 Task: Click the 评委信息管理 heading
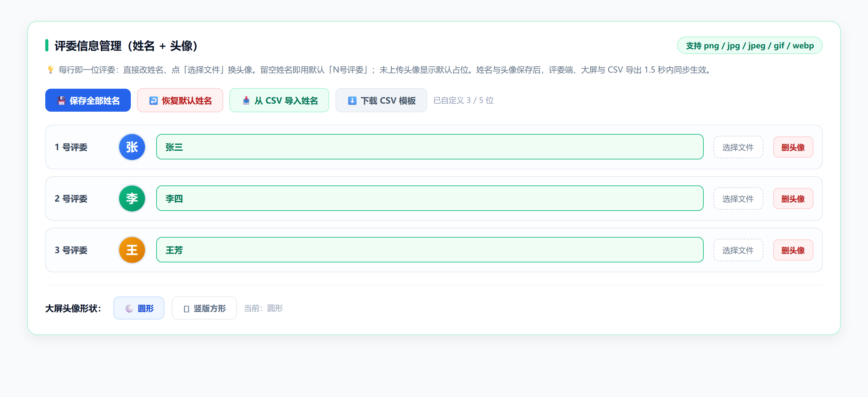pos(126,46)
